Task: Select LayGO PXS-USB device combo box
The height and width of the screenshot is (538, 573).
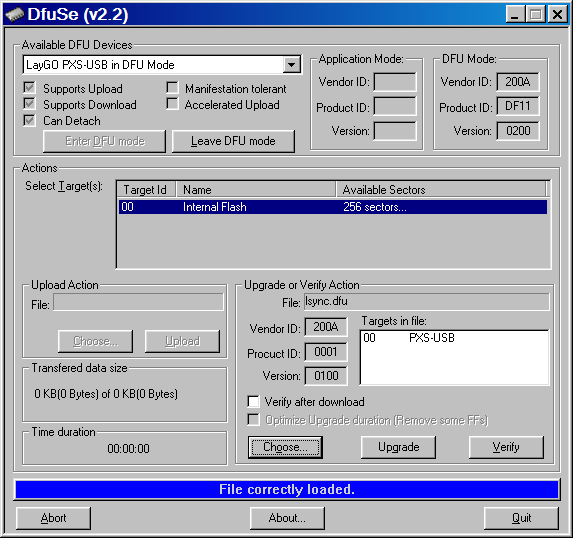Action: 162,65
